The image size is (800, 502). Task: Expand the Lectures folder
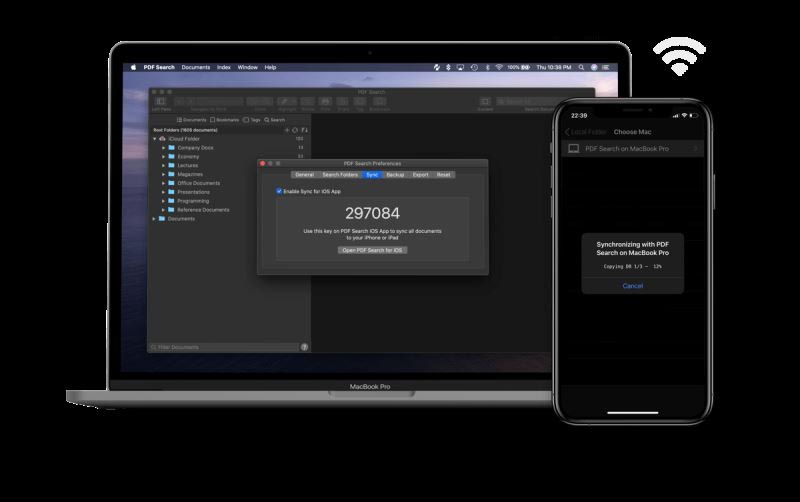(x=163, y=165)
